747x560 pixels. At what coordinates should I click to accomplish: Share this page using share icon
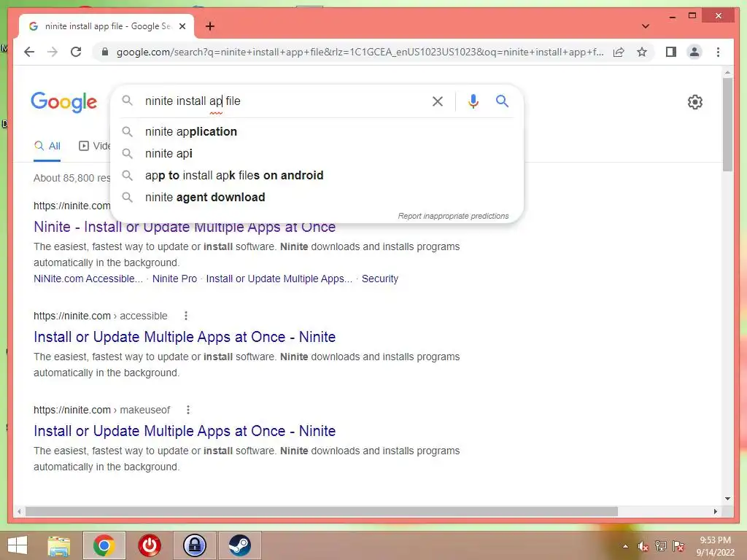(619, 52)
